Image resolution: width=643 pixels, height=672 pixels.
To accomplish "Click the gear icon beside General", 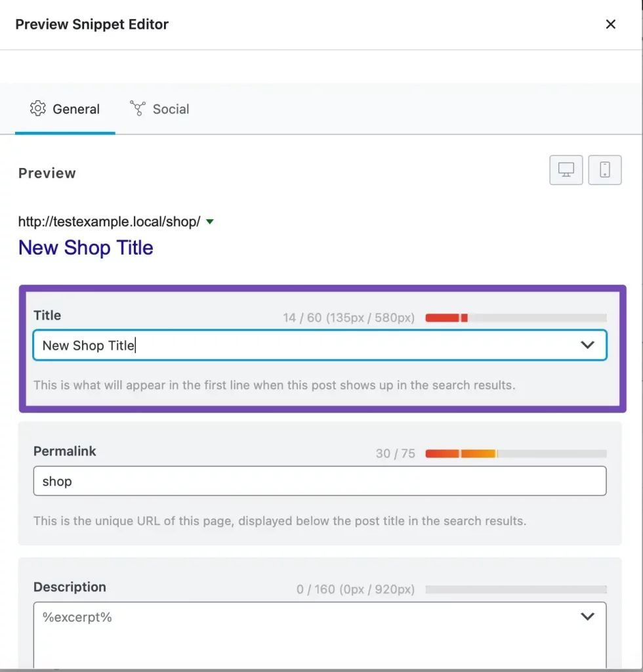I will pos(38,109).
